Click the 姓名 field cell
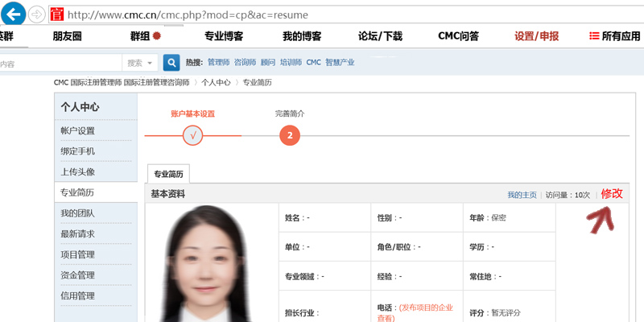Viewport: 644px width, 322px height. pyautogui.click(x=325, y=217)
